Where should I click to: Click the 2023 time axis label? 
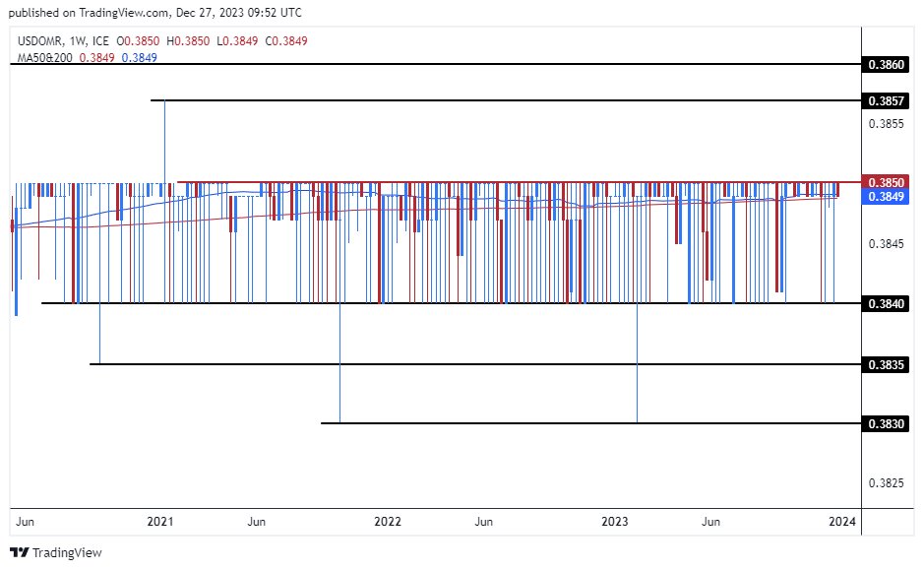coord(615,521)
